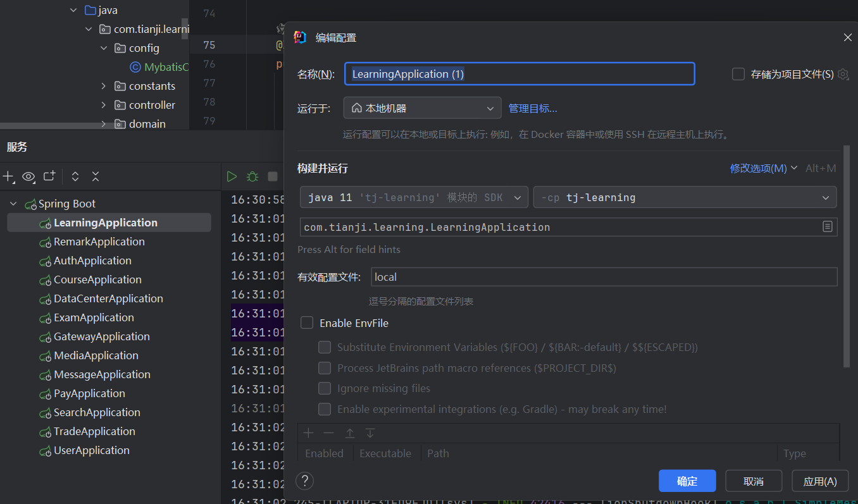
Task: Click the Add Service plus icon
Action: point(8,176)
